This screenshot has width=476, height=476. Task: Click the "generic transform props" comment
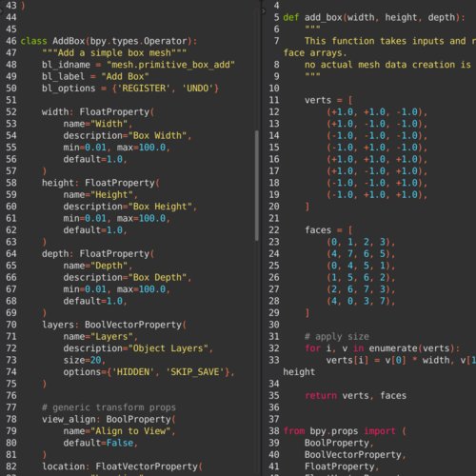pos(109,407)
